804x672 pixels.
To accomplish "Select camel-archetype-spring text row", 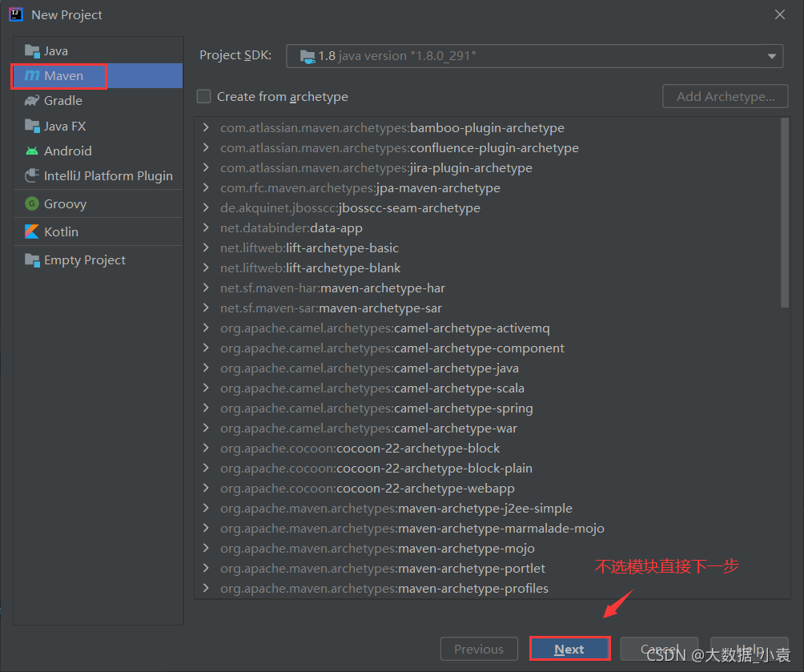I will pyautogui.click(x=376, y=408).
